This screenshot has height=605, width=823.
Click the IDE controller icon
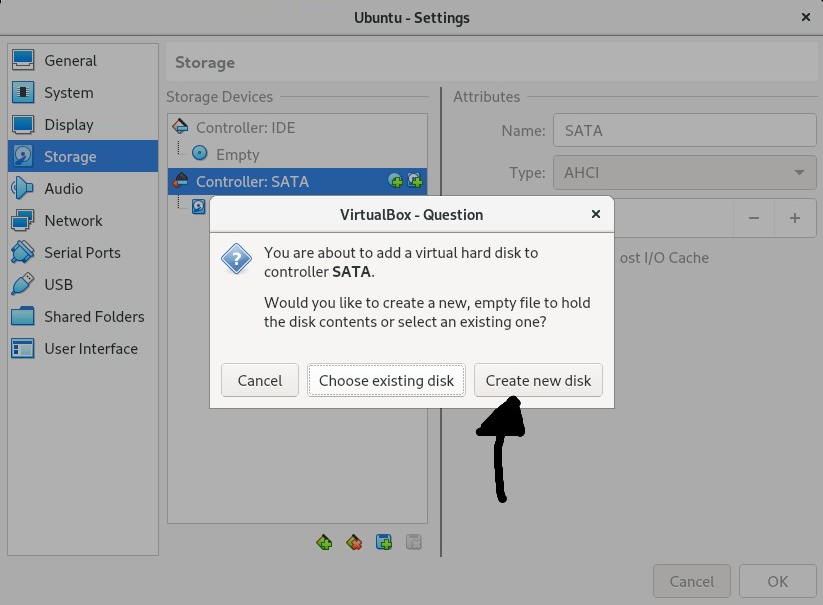180,126
